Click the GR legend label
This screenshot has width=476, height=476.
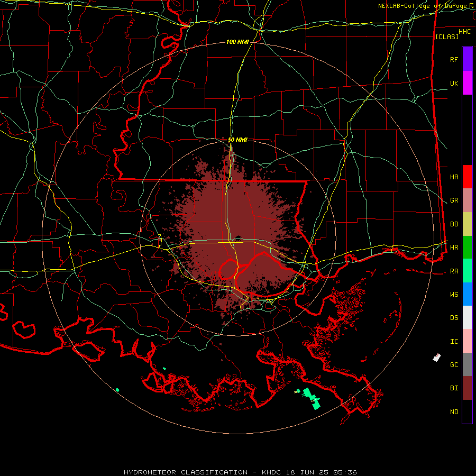[x=454, y=200]
